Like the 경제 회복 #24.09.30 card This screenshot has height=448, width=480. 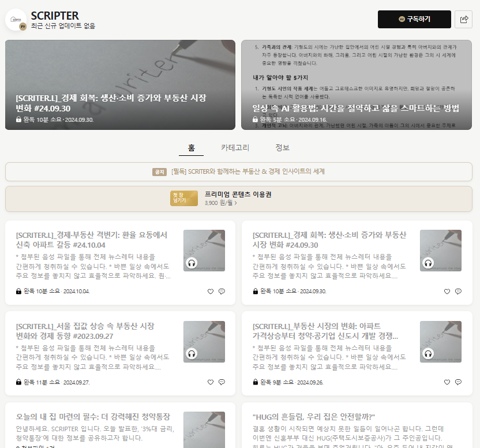(447, 292)
